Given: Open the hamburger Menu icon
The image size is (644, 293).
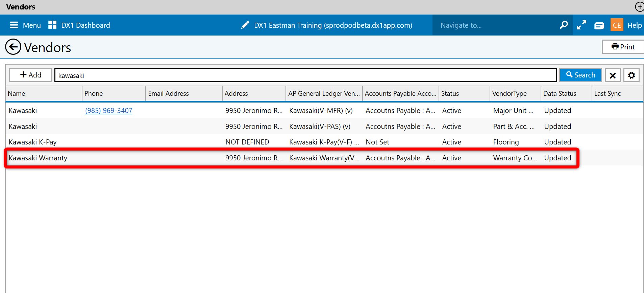Looking at the screenshot, I should 14,25.
